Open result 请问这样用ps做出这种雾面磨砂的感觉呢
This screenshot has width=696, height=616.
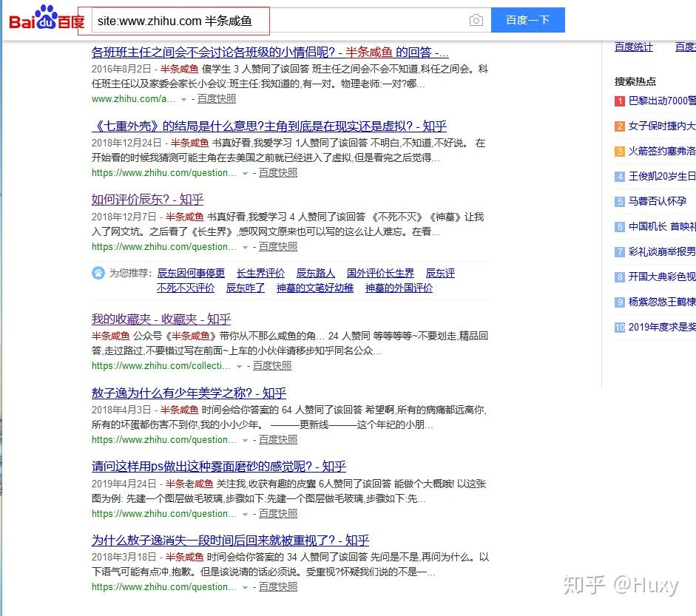[219, 467]
